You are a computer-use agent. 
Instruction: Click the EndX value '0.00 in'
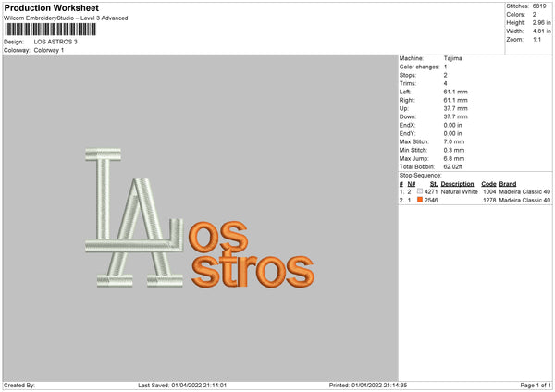452,125
